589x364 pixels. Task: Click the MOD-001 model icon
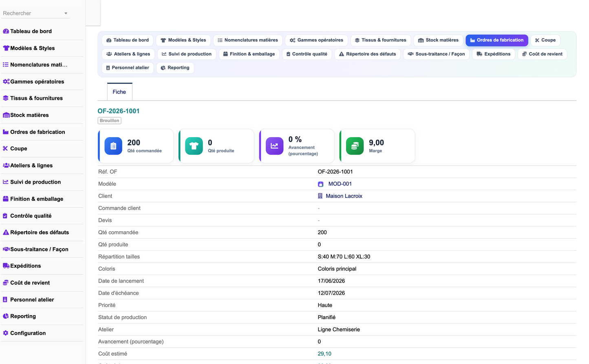(x=321, y=184)
